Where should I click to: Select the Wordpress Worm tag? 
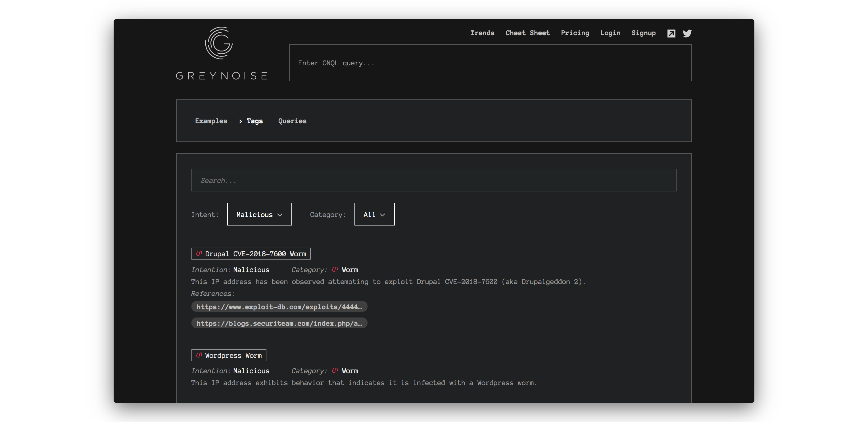(x=229, y=355)
